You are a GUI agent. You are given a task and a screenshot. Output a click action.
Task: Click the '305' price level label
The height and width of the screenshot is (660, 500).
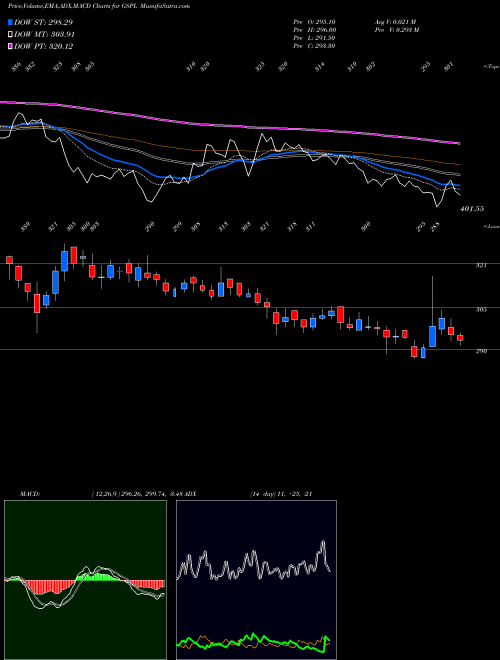(481, 309)
